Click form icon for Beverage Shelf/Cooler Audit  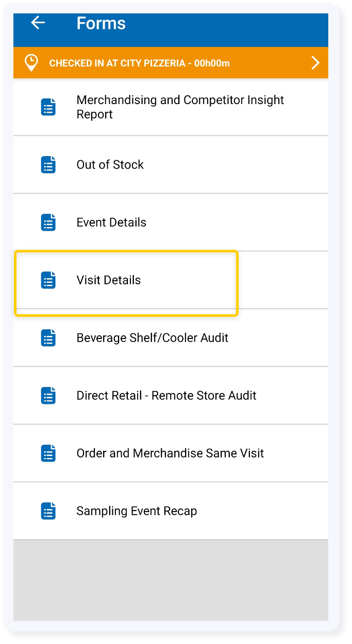[x=48, y=338]
